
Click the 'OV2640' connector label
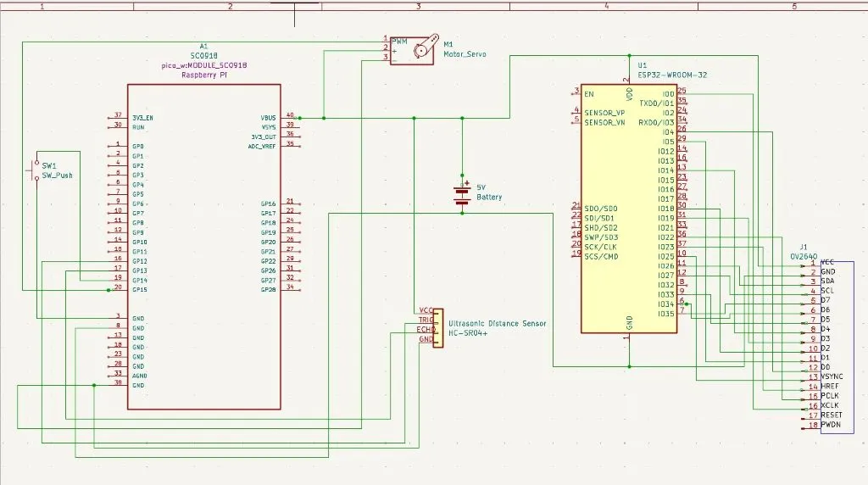coord(804,257)
